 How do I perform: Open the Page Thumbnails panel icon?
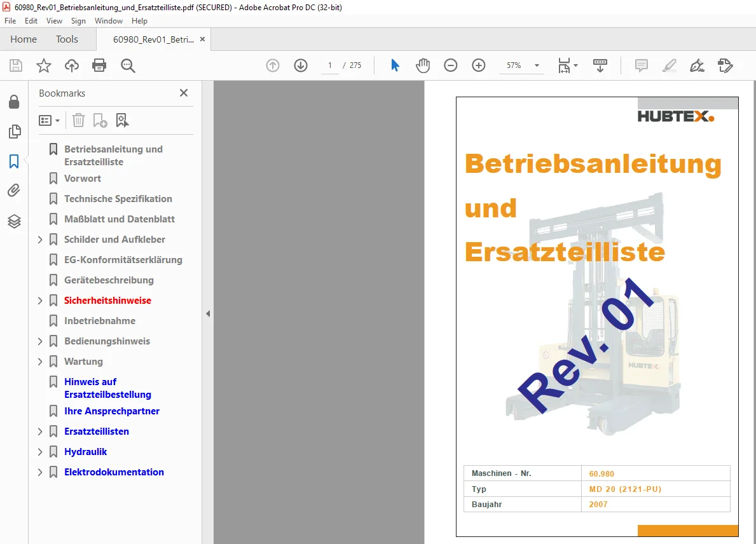(15, 132)
